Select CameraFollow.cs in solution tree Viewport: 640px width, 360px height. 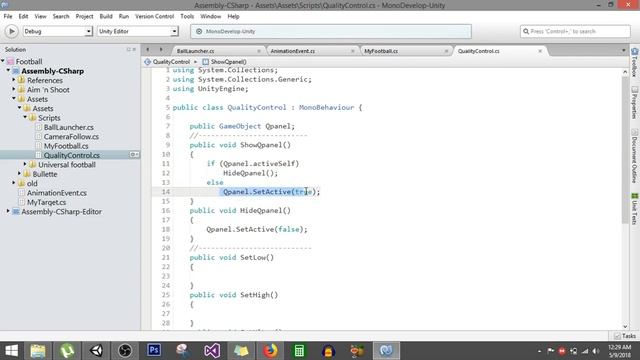point(71,137)
